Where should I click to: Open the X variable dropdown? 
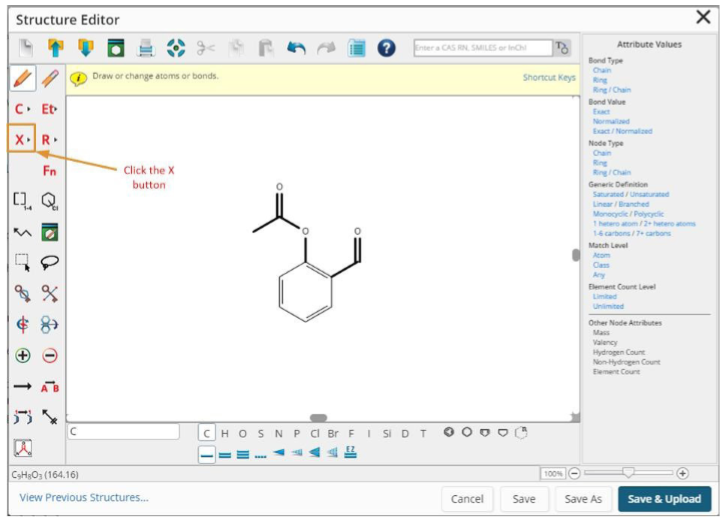coord(21,139)
